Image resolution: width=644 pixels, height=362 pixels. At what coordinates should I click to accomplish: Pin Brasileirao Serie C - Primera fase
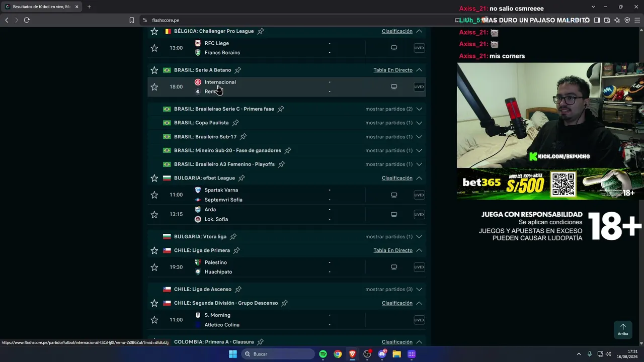[x=281, y=109]
